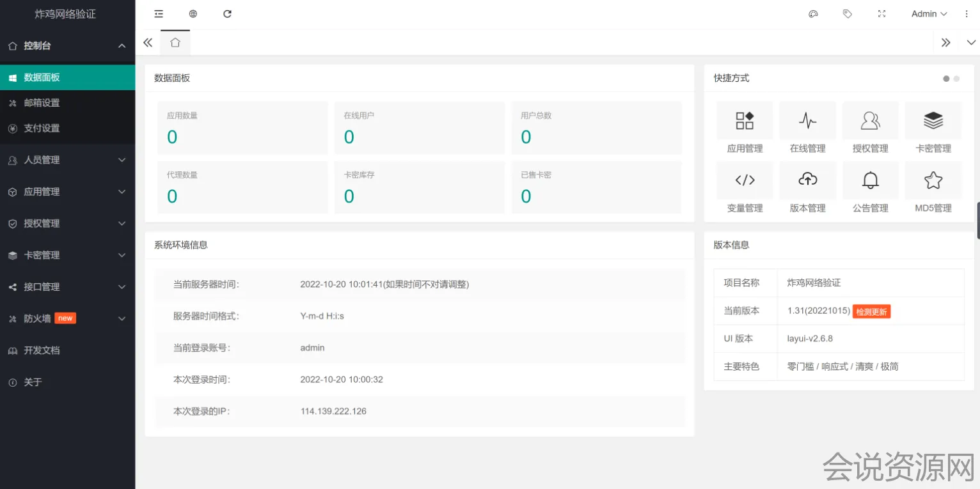Select the home tab

(x=175, y=43)
